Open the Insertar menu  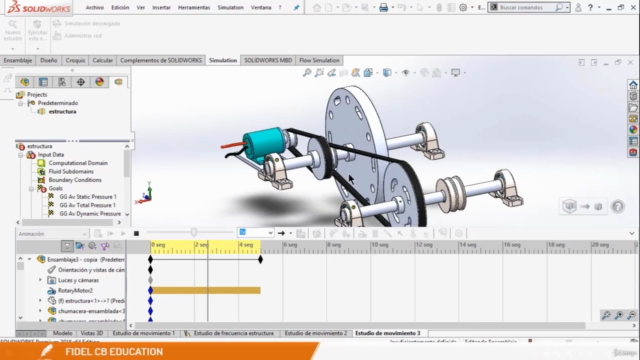(161, 7)
